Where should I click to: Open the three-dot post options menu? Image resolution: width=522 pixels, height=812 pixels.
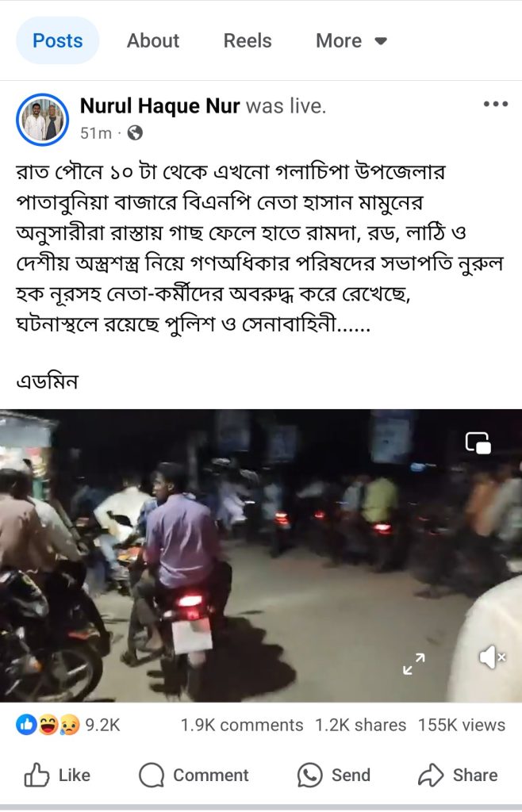click(495, 104)
